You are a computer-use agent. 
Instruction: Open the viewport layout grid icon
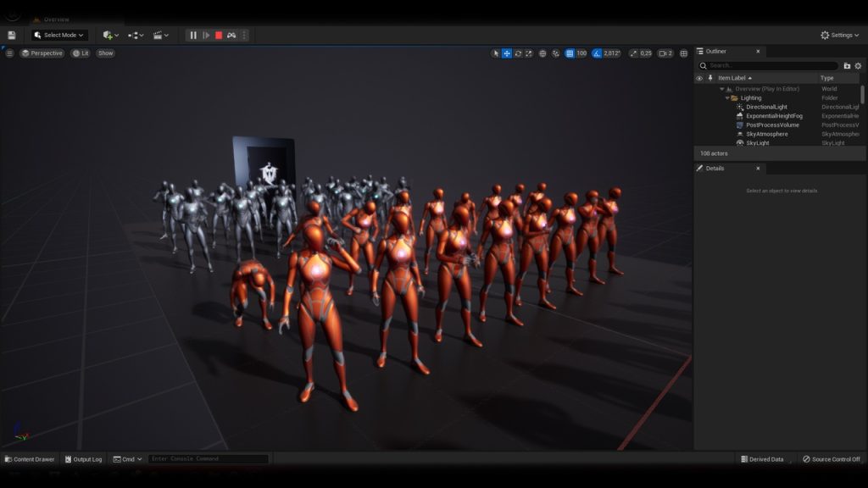[684, 53]
